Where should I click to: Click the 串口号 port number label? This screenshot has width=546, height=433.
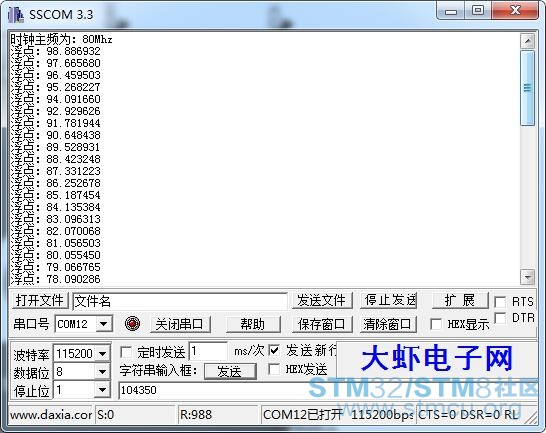pos(31,324)
